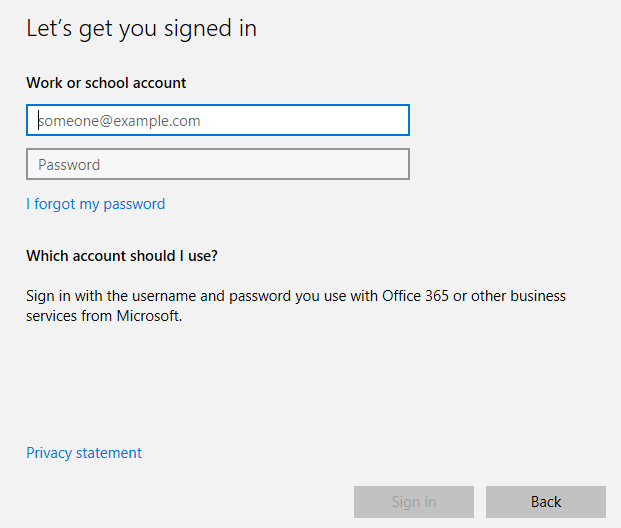Focus the someone@example.com email field
This screenshot has height=528, width=621.
[x=218, y=120]
